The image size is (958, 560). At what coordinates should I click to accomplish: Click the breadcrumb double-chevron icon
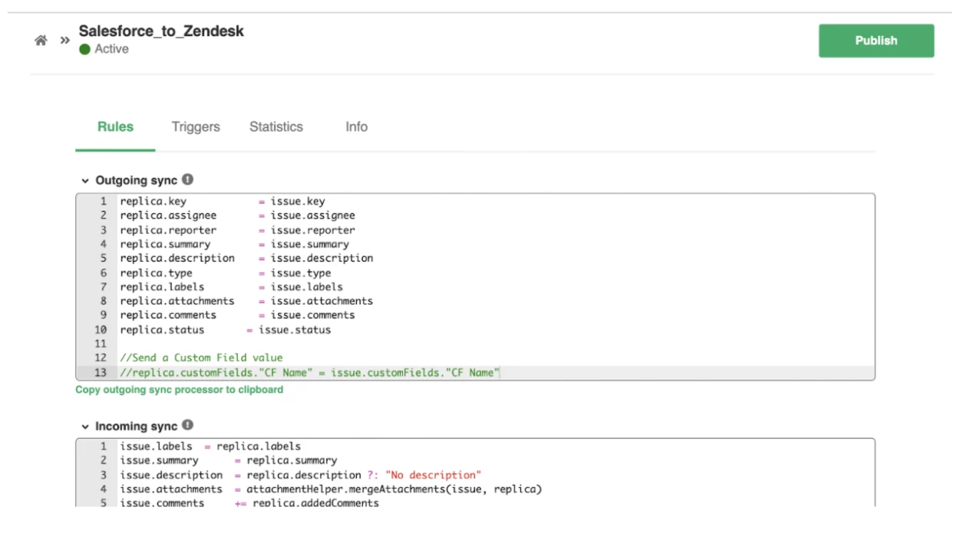pyautogui.click(x=64, y=41)
